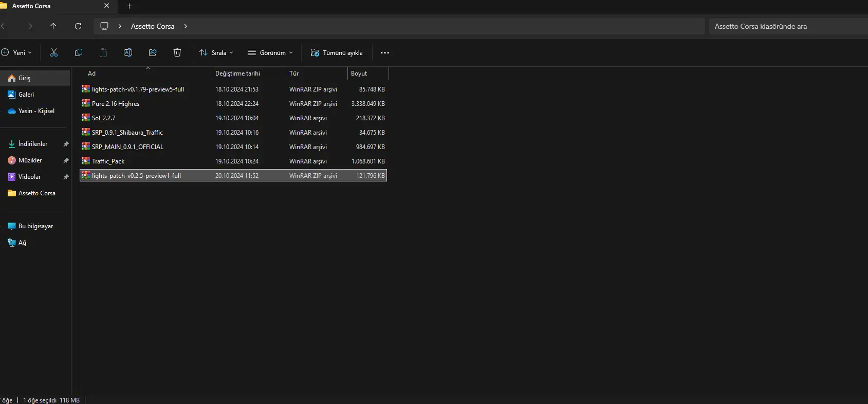Click the forward navigation arrow
The image size is (868, 404).
[29, 26]
